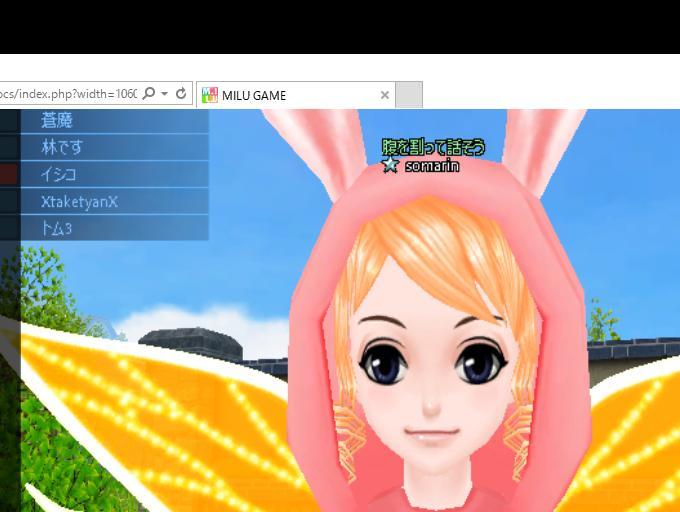This screenshot has height=512, width=680.
Task: Click the red marker beside イシコ
Action: pyautogui.click(x=9, y=174)
